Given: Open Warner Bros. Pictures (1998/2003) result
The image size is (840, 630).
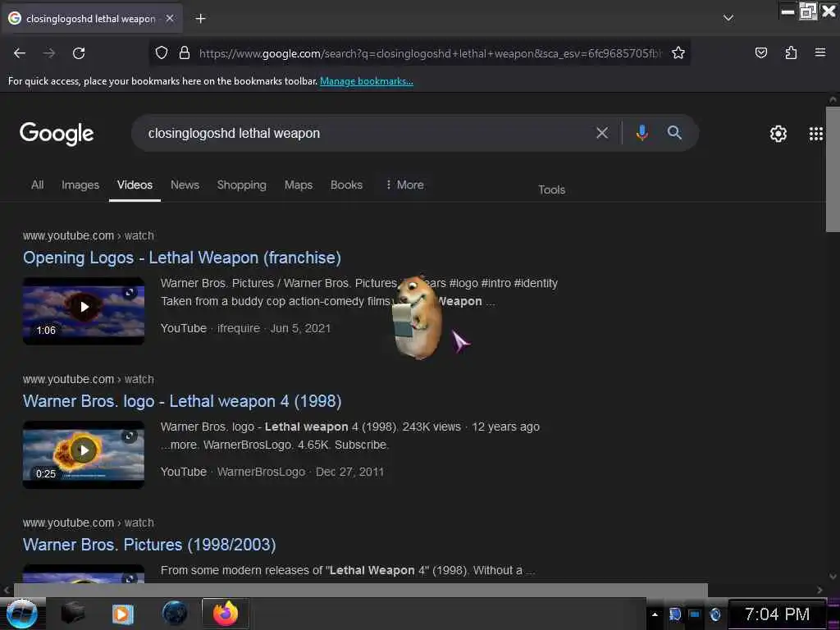Looking at the screenshot, I should pyautogui.click(x=149, y=545).
